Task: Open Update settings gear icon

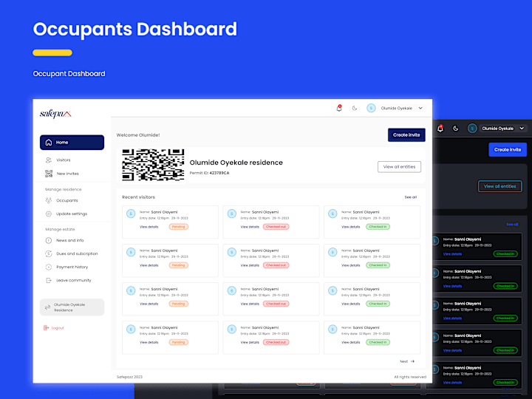Action: (49, 214)
